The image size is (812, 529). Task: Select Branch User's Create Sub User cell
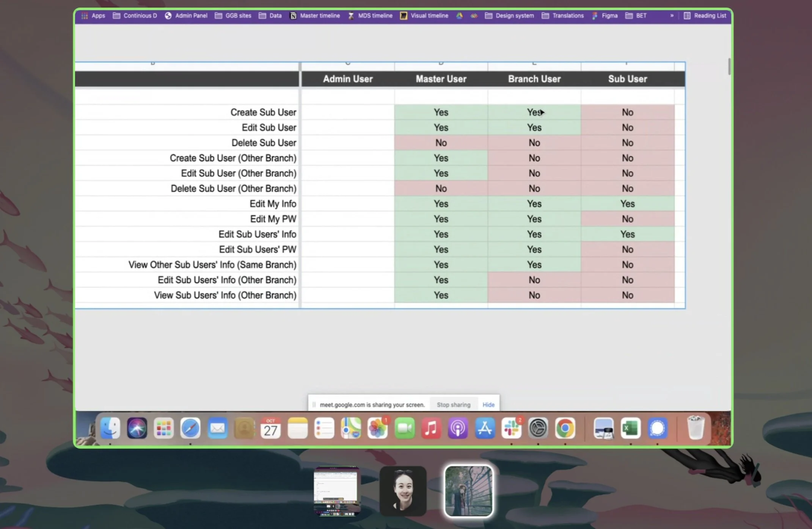click(534, 113)
